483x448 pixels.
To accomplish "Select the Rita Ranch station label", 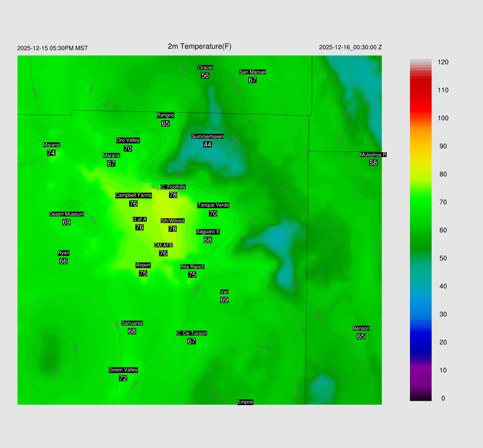I will click(x=192, y=267).
